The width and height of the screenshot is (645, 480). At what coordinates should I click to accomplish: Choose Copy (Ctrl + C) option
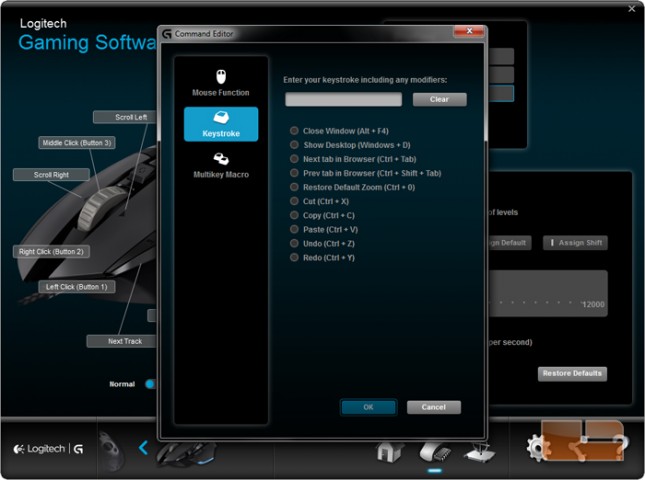[x=322, y=215]
